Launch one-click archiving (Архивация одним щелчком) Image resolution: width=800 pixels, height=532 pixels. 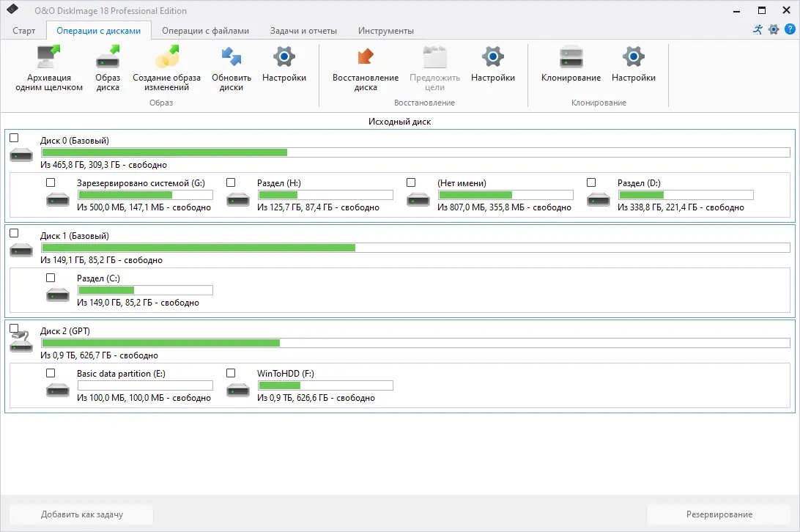[49, 68]
